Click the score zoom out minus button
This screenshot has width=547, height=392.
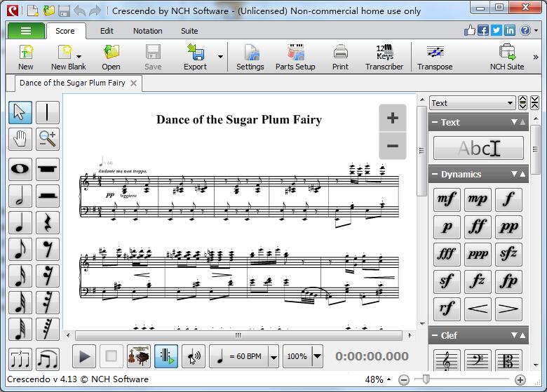393,146
